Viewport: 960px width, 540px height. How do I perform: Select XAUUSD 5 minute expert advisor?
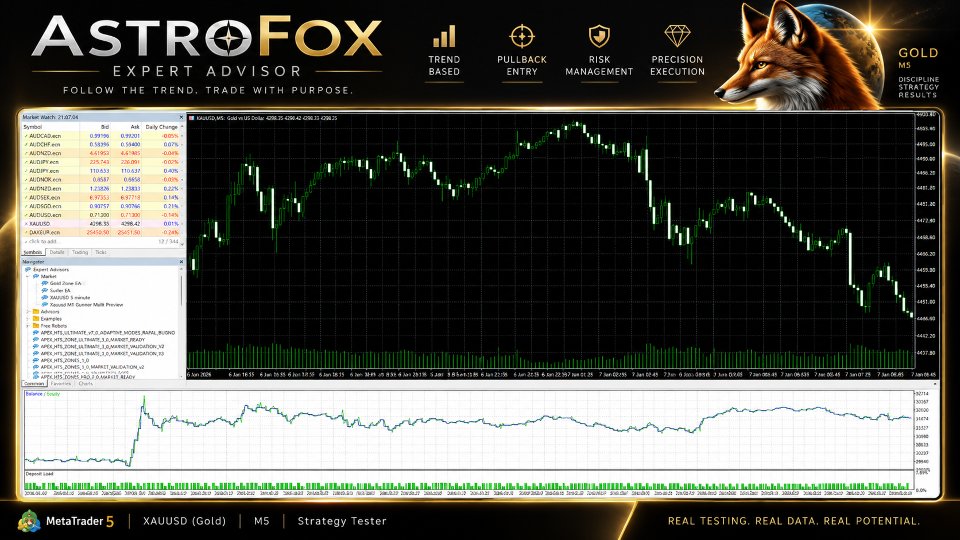pyautogui.click(x=70, y=298)
